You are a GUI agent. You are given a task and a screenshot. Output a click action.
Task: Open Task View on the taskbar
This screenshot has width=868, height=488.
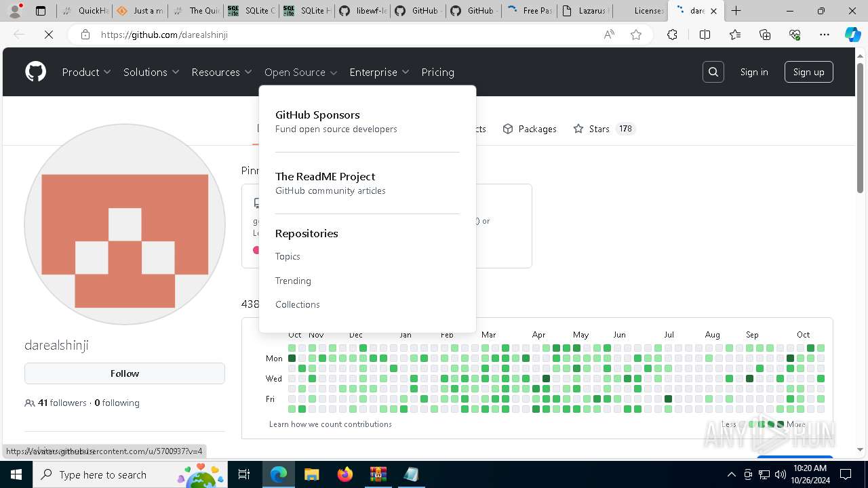pos(244,474)
